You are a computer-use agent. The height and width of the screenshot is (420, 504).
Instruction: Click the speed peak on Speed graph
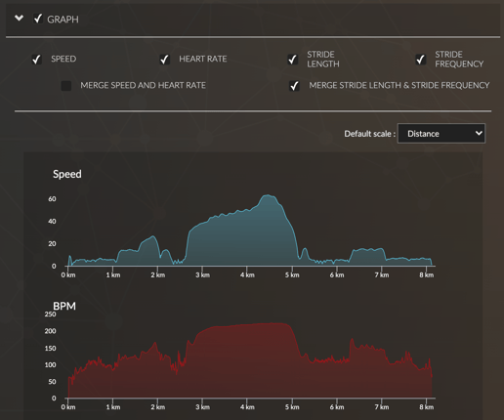click(268, 195)
